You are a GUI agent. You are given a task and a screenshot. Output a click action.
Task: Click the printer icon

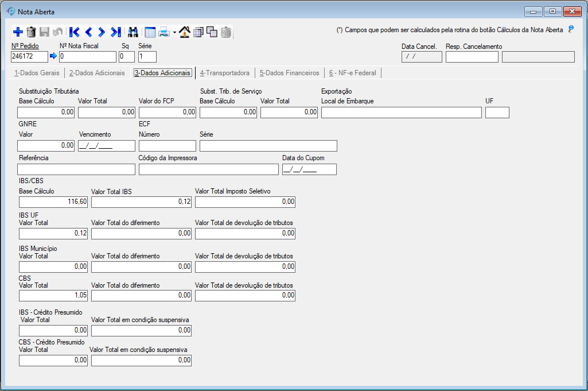pos(164,32)
